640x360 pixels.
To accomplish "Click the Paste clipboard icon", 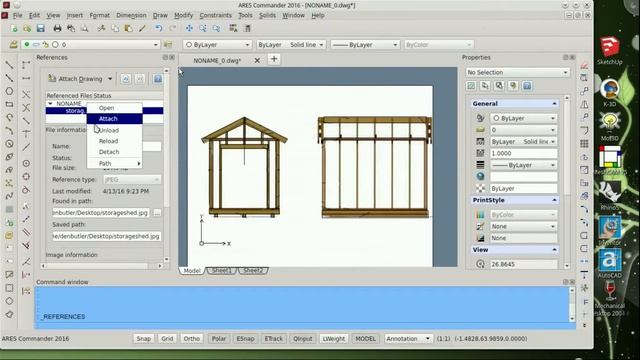I will 128,29.
